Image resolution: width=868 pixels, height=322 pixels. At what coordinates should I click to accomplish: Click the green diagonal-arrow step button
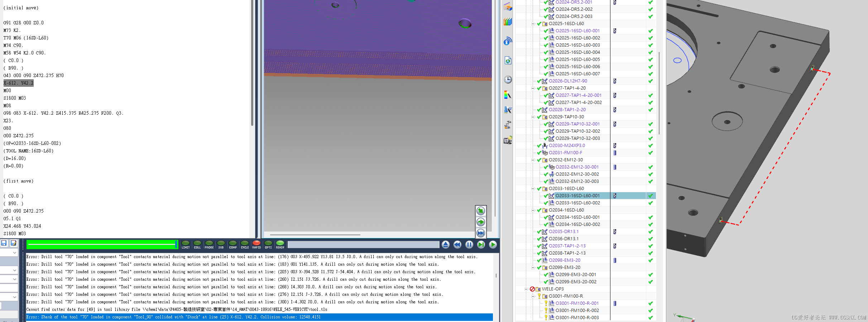481,211
